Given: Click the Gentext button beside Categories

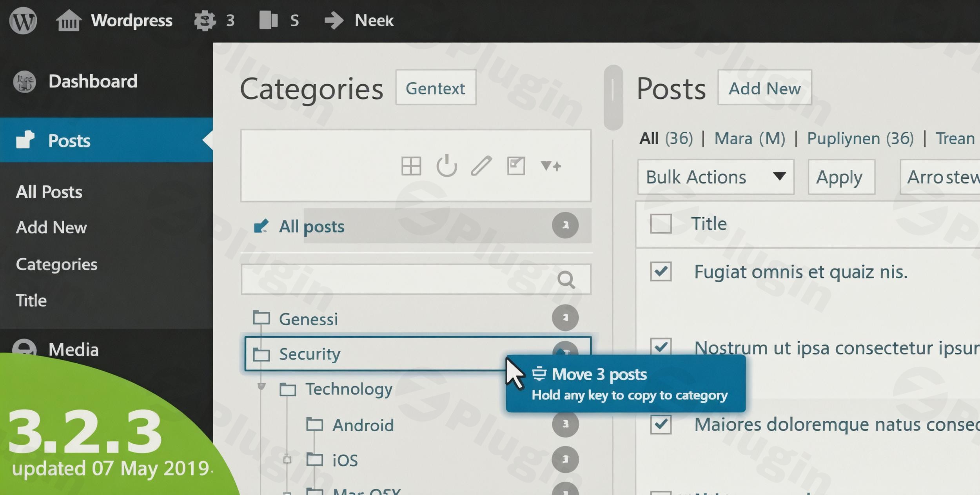Looking at the screenshot, I should pyautogui.click(x=436, y=87).
